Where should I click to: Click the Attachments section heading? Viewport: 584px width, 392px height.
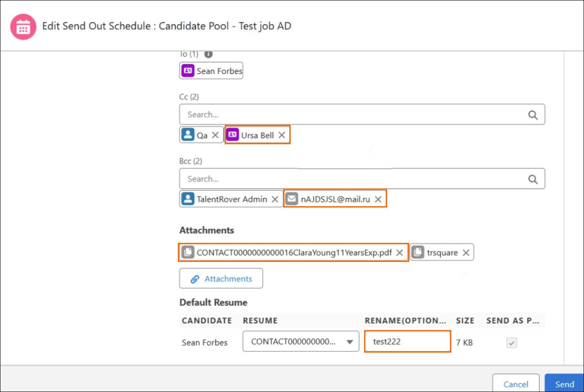(207, 231)
